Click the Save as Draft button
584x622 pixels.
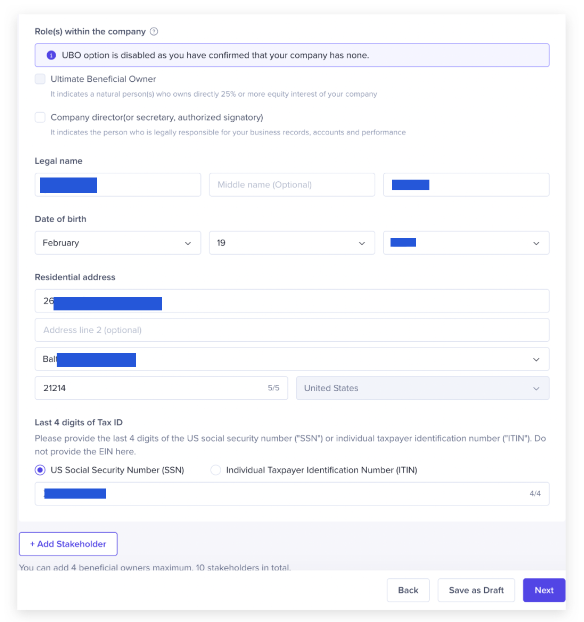pos(476,590)
